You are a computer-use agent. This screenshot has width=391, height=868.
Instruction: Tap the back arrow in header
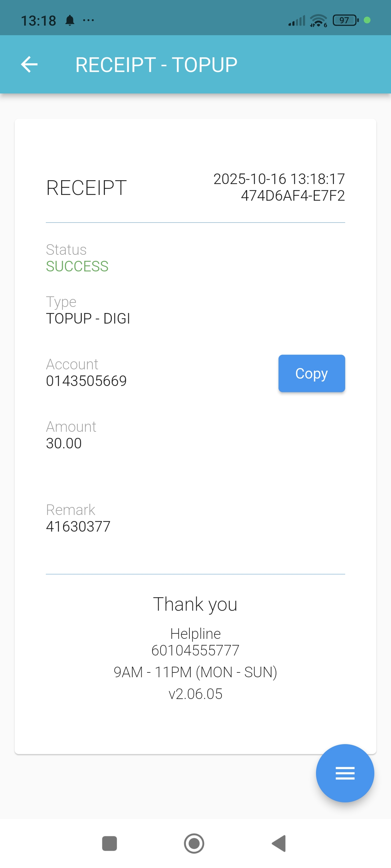(29, 64)
